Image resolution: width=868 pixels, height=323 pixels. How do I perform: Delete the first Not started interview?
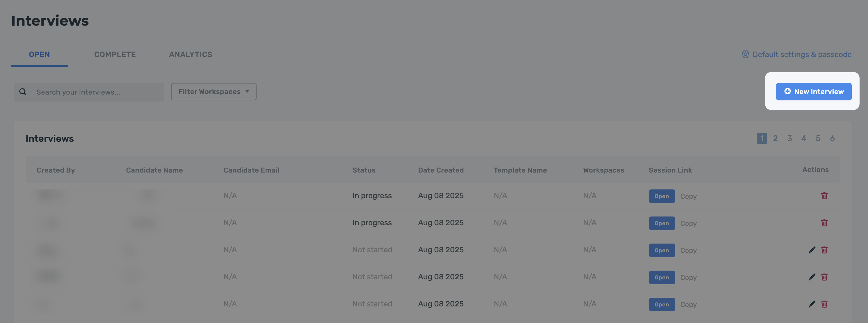click(824, 250)
